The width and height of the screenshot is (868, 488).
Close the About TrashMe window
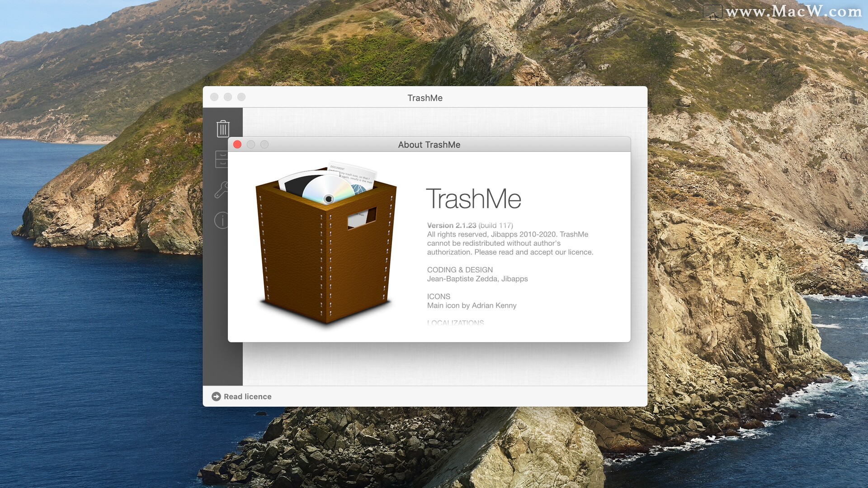(237, 144)
